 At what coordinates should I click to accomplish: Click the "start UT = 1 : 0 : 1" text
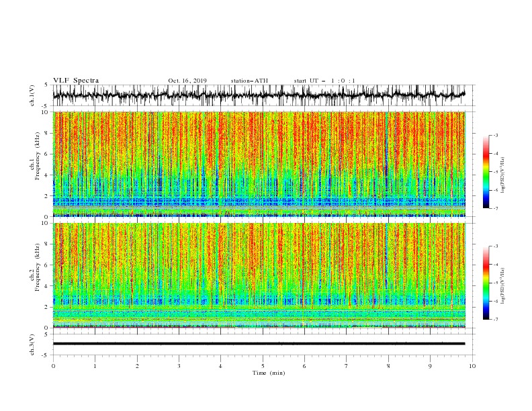click(324, 81)
